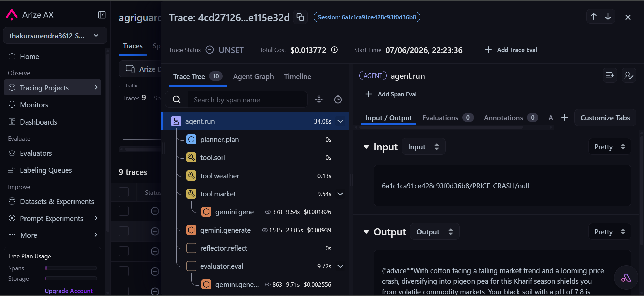Check the second trace row checkbox
Screen dimensions: 644x296
click(123, 231)
